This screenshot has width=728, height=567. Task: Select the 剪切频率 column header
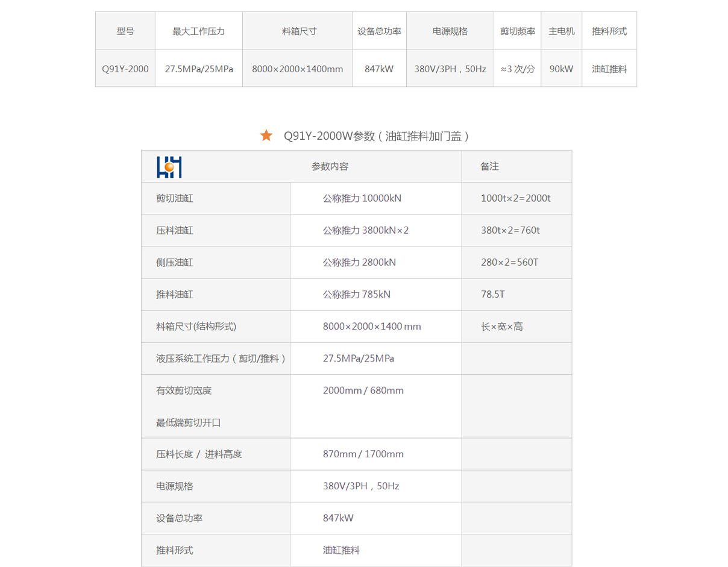tap(517, 31)
